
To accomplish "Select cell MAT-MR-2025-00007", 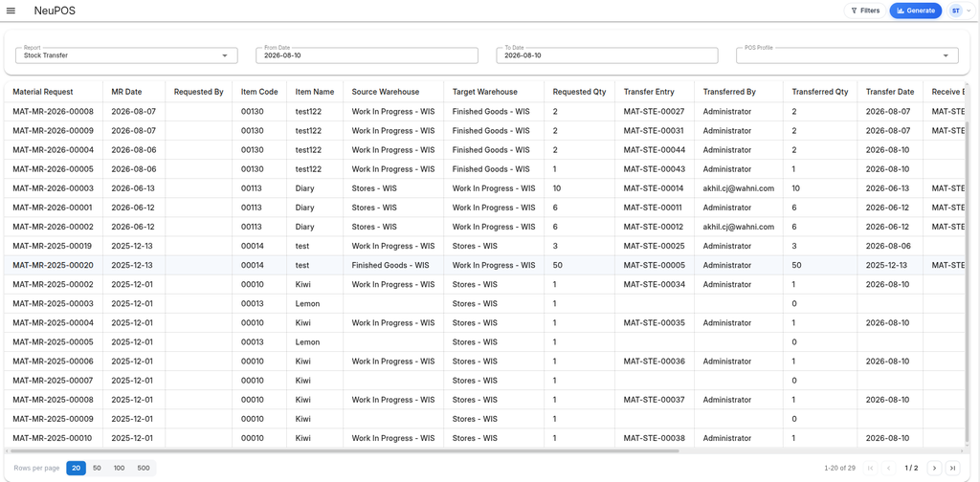I will point(54,381).
